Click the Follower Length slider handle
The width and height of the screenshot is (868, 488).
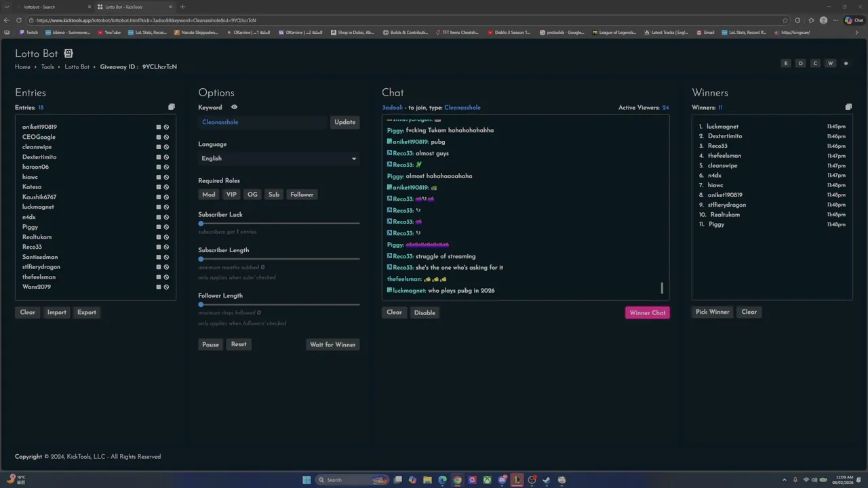201,304
